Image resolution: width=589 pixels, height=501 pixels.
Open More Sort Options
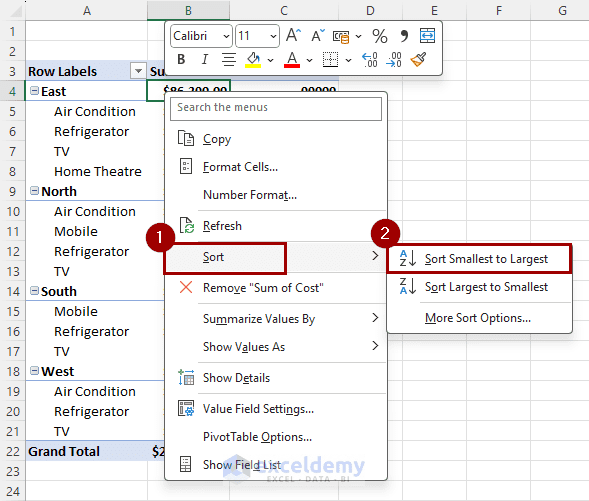click(x=479, y=318)
